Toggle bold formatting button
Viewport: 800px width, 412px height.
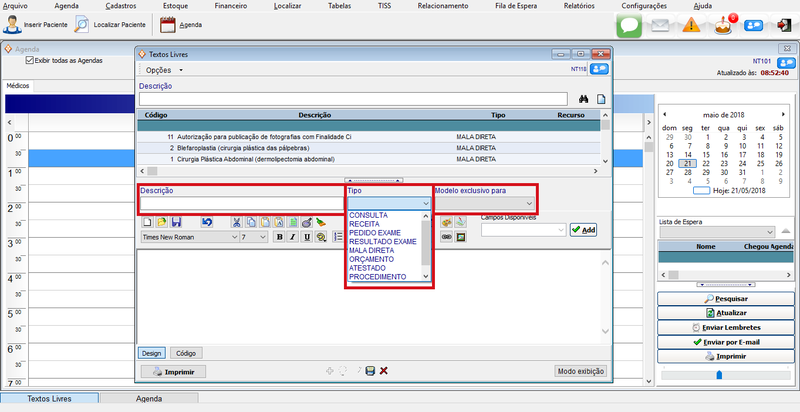(279, 237)
